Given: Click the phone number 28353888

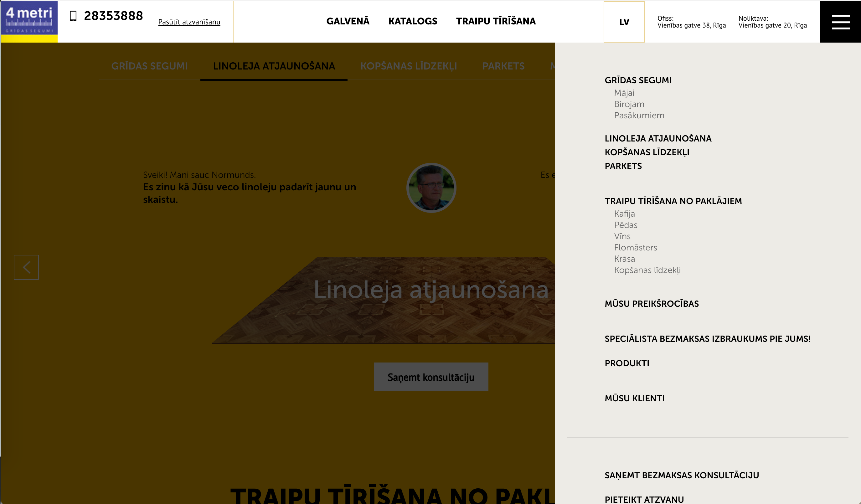Looking at the screenshot, I should (113, 16).
